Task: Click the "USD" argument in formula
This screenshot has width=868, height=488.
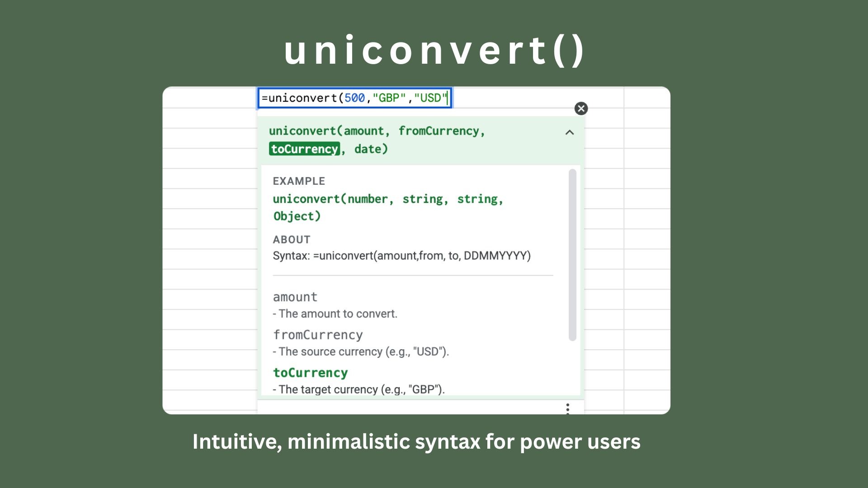Action: click(x=430, y=98)
